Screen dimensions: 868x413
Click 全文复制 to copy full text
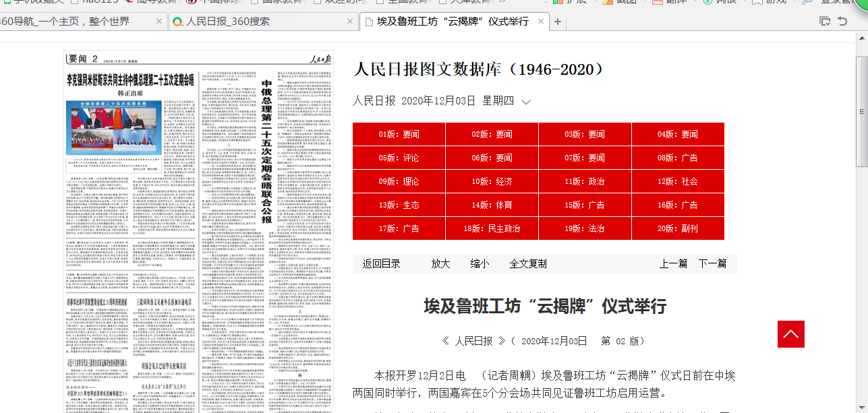[x=528, y=264]
